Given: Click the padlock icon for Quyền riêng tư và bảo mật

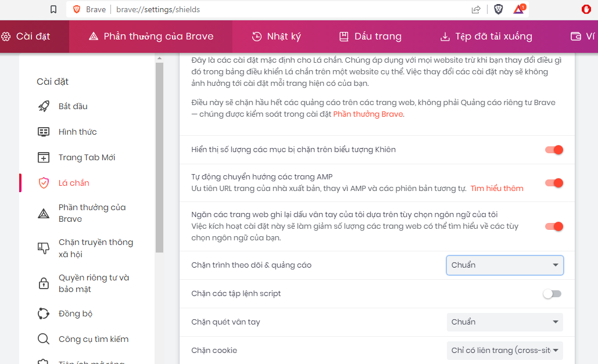Looking at the screenshot, I should [44, 283].
